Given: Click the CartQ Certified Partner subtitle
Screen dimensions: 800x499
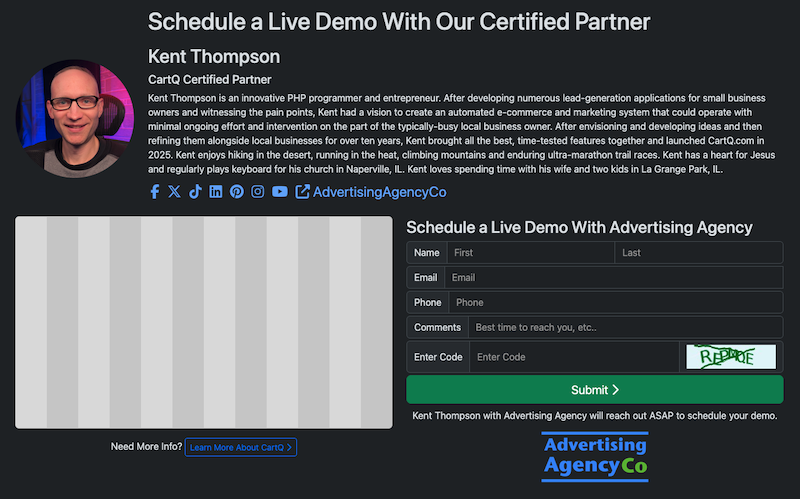Looking at the screenshot, I should [209, 80].
